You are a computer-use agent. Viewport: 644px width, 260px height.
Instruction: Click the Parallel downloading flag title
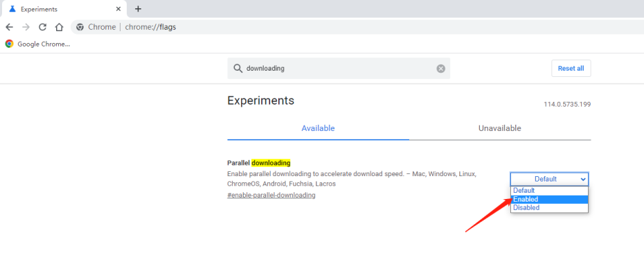pyautogui.click(x=259, y=163)
